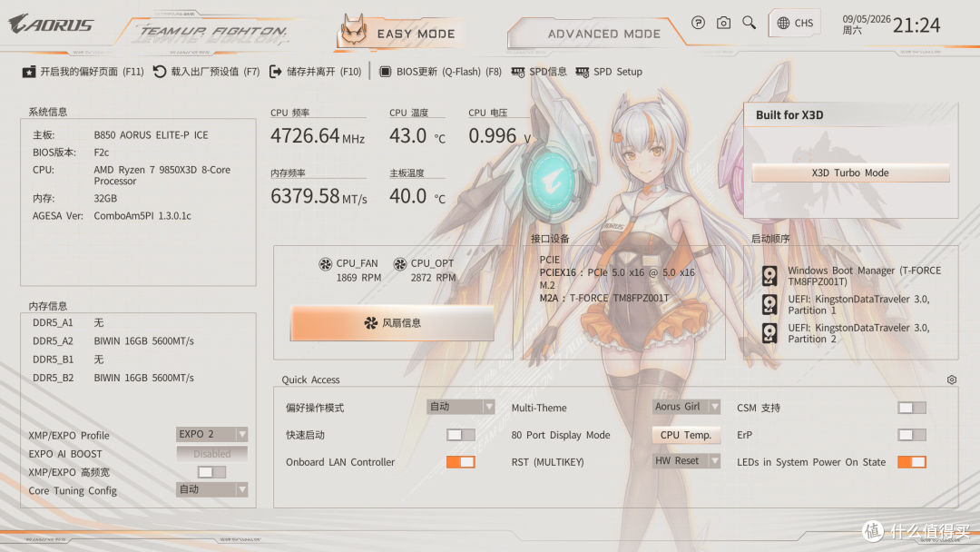Open my favorites page (F11)

pyautogui.click(x=83, y=72)
